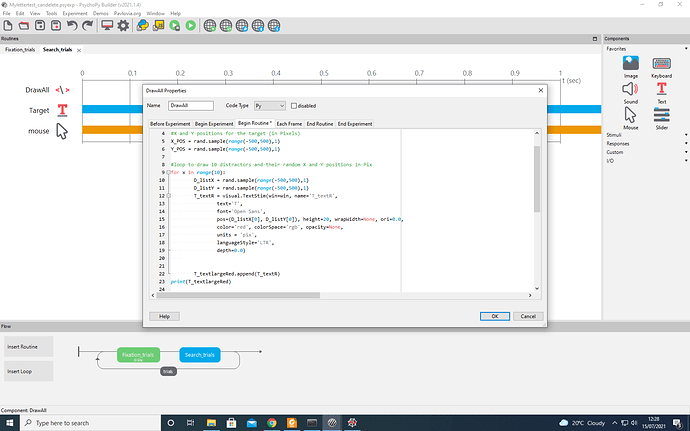Click the Save As toolbar icon
This screenshot has width=690, height=431.
tap(56, 26)
